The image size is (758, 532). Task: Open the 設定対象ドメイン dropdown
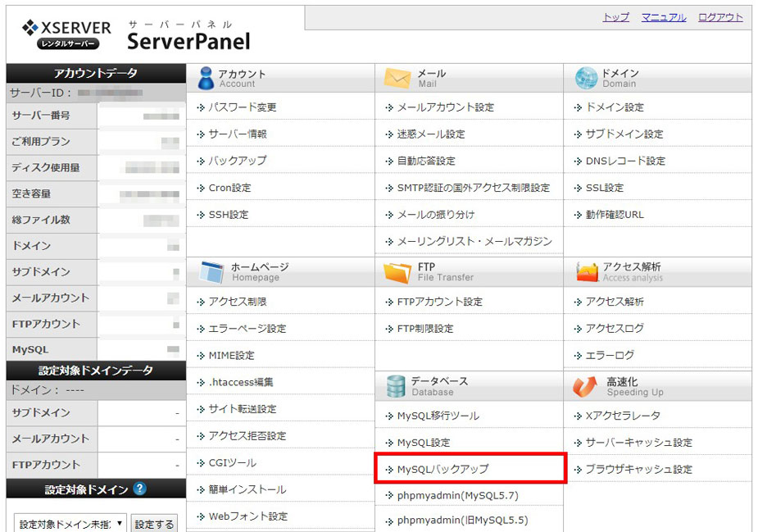point(70,523)
